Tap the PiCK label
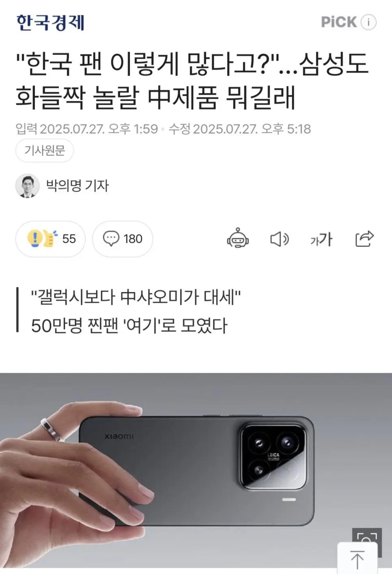392x574 pixels. point(339,22)
